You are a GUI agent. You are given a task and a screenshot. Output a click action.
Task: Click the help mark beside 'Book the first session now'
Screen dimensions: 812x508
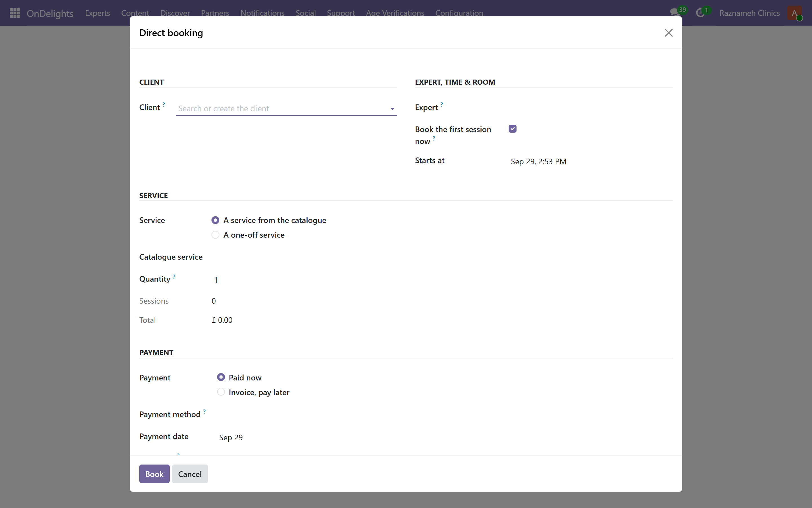point(434,138)
